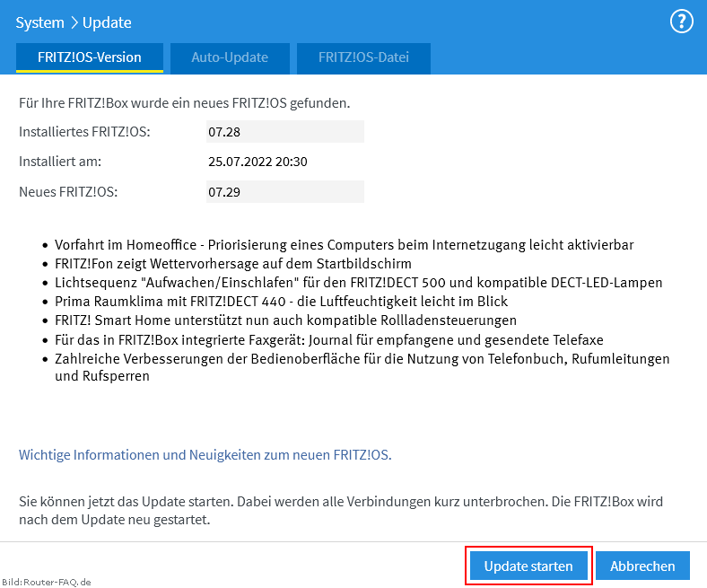The height and width of the screenshot is (588, 707).
Task: Click label Installiert am:
Action: coord(60,162)
